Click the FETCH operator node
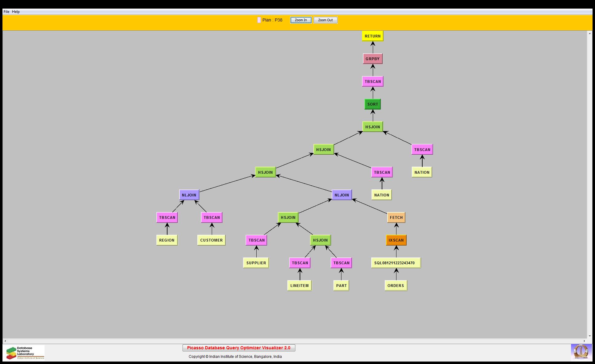The width and height of the screenshot is (595, 364). coord(396,217)
